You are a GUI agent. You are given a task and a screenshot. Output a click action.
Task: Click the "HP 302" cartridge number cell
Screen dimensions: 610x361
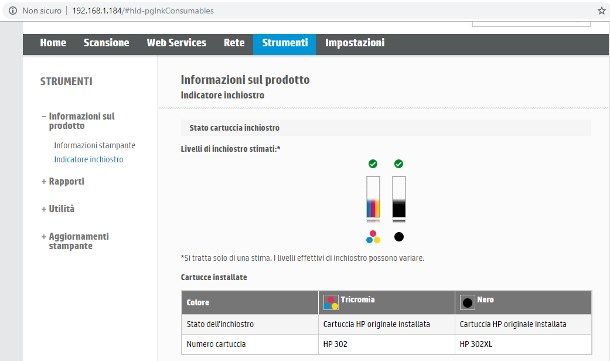(x=387, y=344)
